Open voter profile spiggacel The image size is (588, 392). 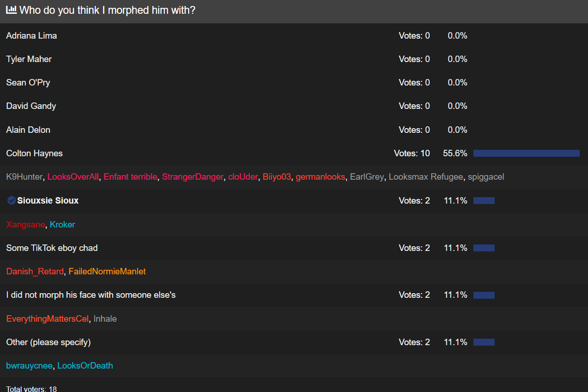coord(486,177)
